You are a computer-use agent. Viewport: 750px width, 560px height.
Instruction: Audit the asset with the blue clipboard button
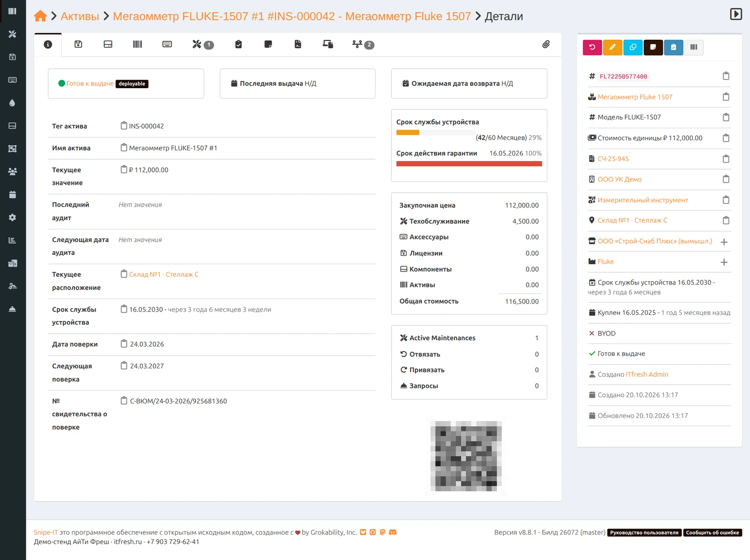coord(674,47)
